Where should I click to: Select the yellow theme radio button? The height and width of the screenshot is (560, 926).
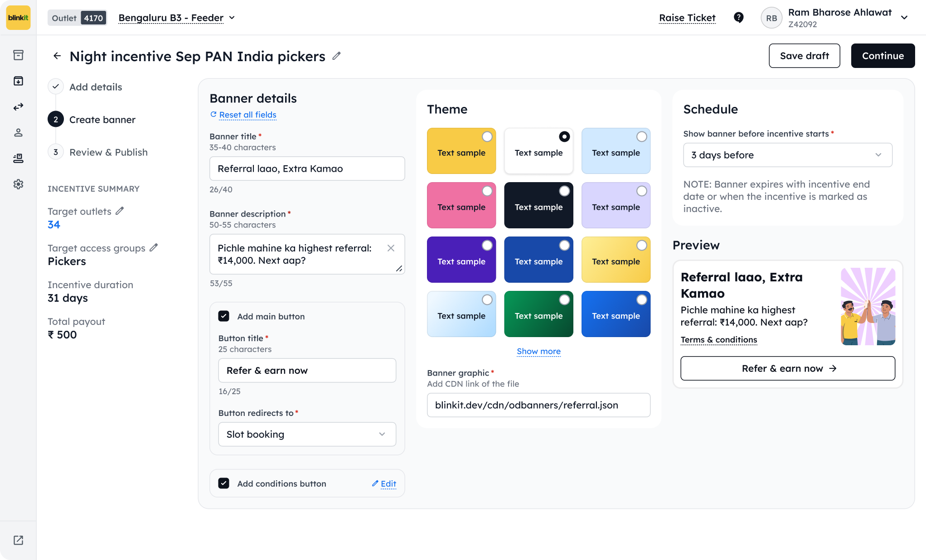point(487,136)
